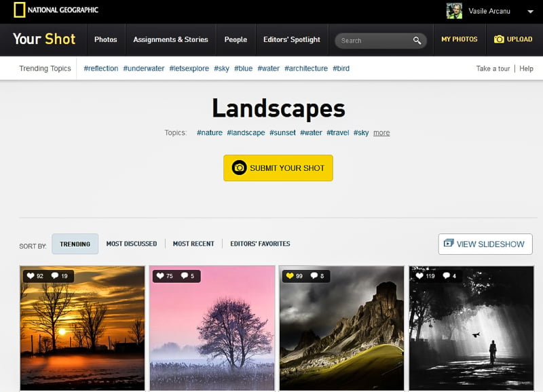Open comments on black-and-white forest photo
The width and height of the screenshot is (543, 392).
(447, 276)
